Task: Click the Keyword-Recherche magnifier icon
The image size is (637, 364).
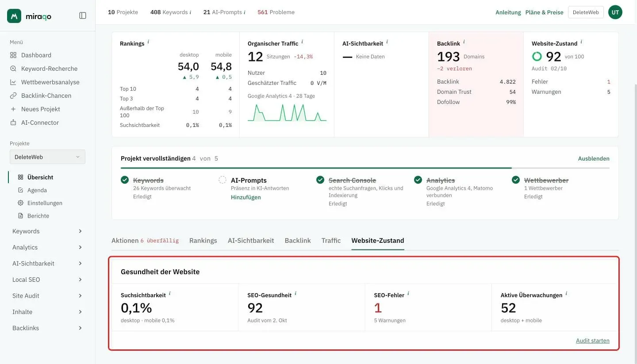Action: tap(13, 69)
